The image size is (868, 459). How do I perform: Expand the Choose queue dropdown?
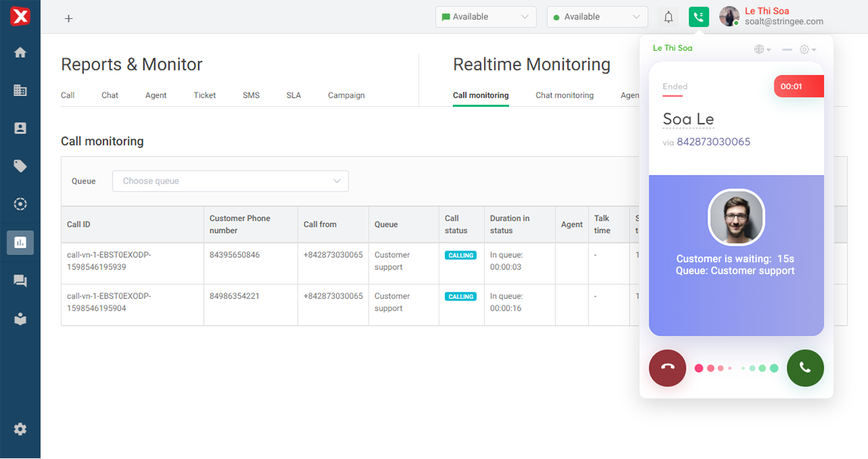click(x=230, y=181)
